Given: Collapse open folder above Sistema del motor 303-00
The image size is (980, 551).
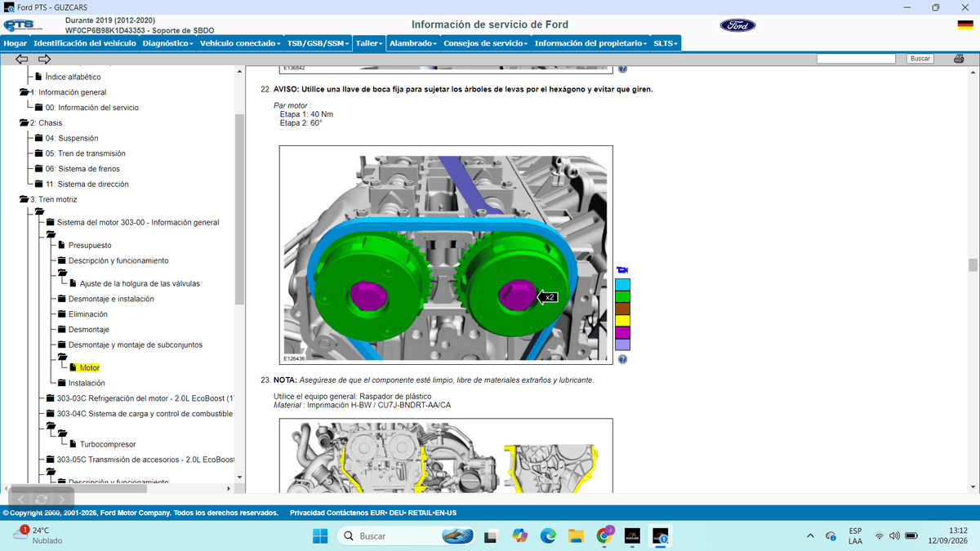Looking at the screenshot, I should (38, 211).
